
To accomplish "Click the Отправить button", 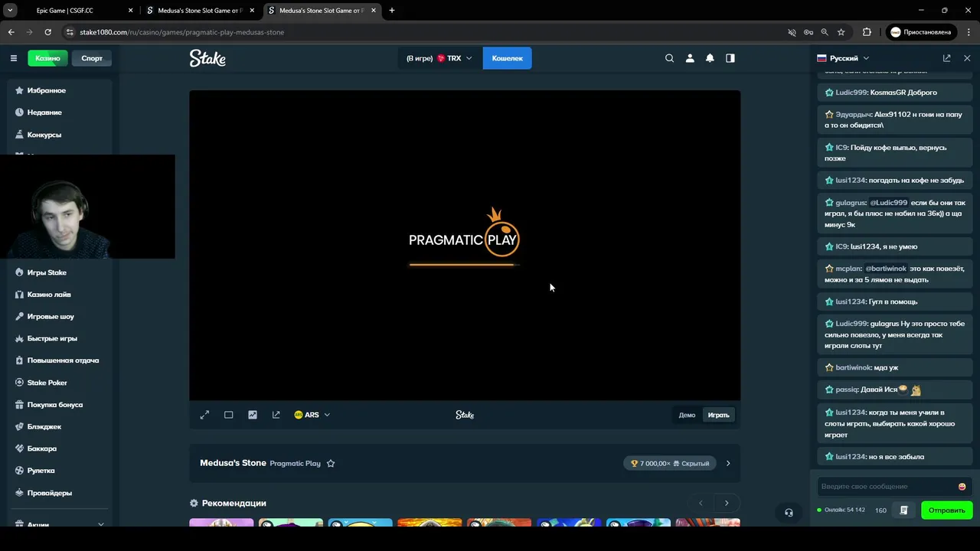I will click(x=947, y=510).
